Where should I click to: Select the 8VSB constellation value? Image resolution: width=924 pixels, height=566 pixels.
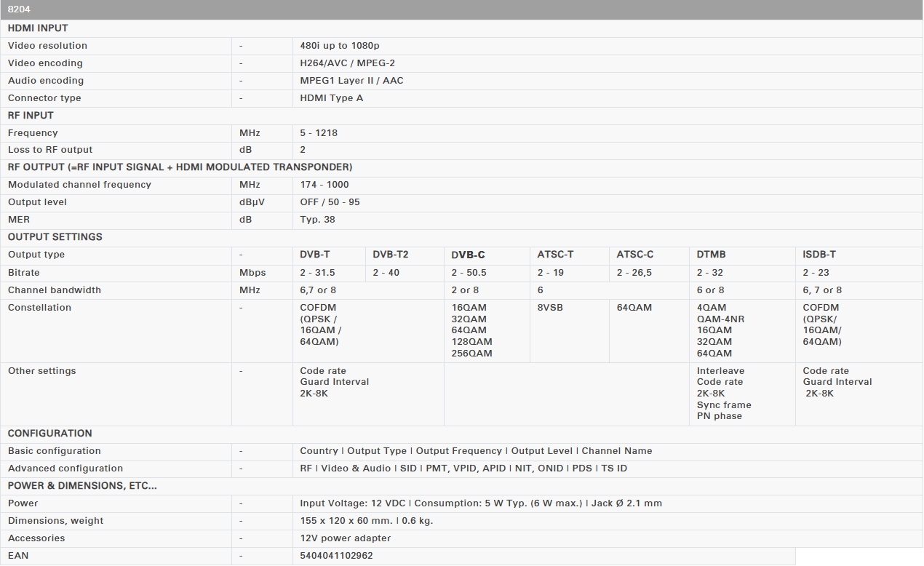pos(550,308)
